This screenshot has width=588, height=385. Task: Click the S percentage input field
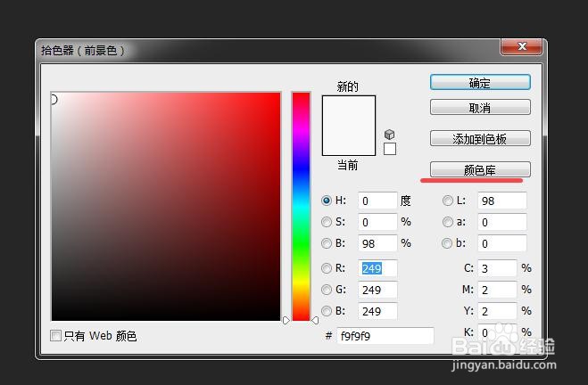click(x=377, y=222)
